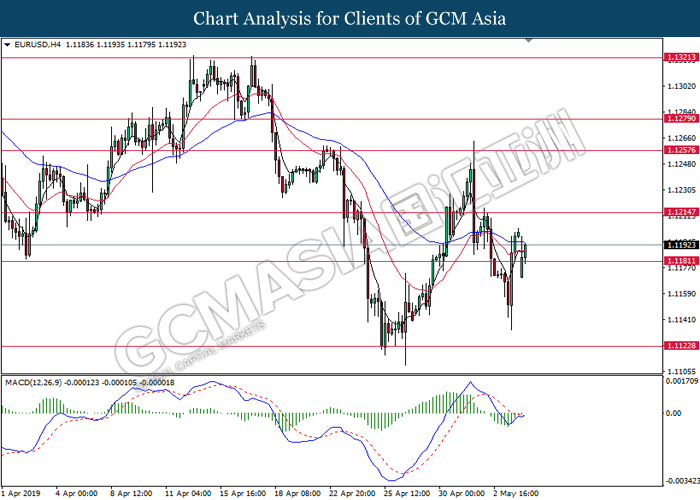
Task: Select the EURUSD,H4 symbol label
Action: point(38,45)
